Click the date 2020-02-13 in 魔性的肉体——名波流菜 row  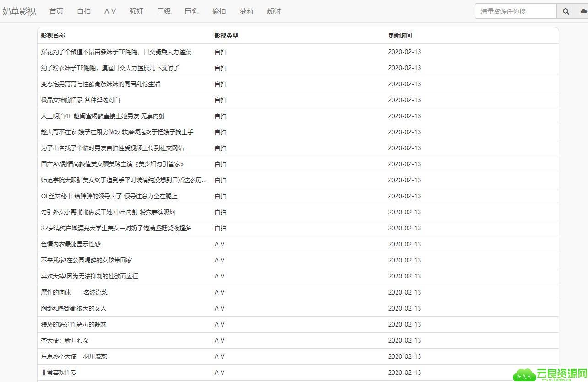(x=404, y=292)
